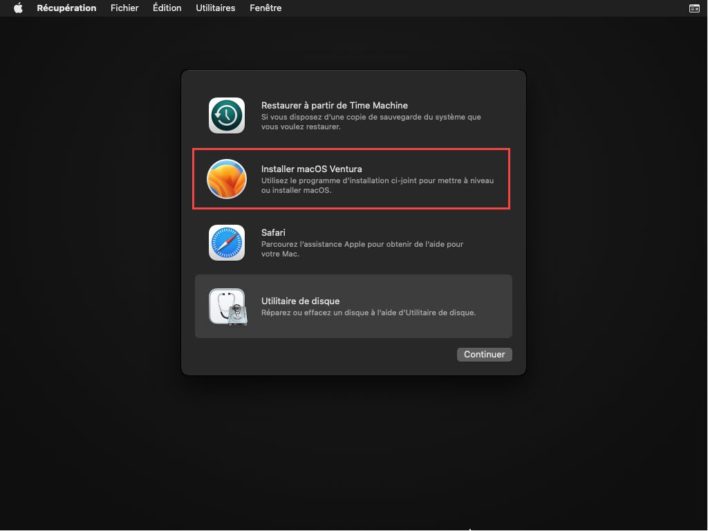Click the Disk Utility repair description text
This screenshot has width=708, height=531.
pyautogui.click(x=368, y=312)
